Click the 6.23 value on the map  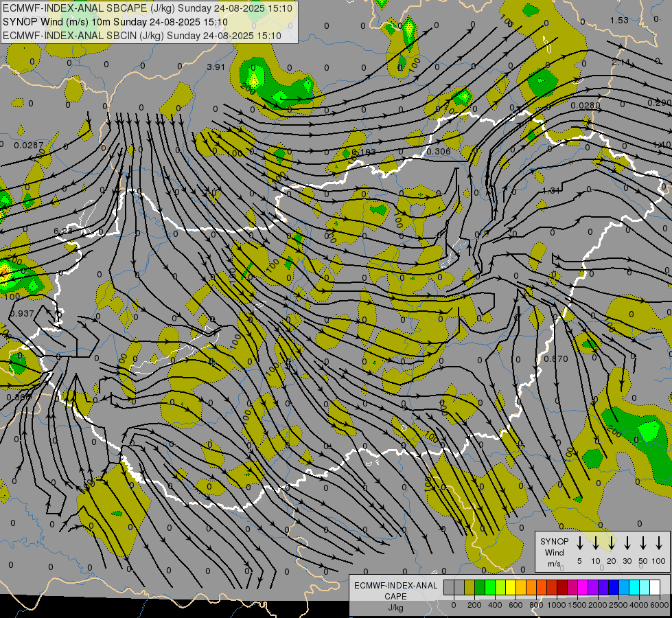coord(63,231)
